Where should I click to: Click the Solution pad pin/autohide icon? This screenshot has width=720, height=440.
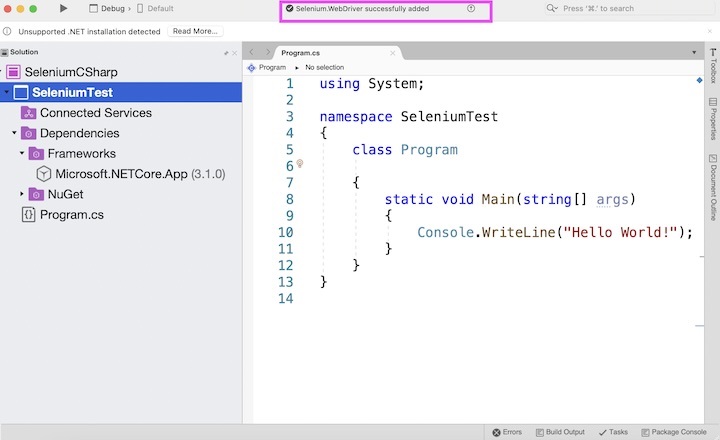226,53
